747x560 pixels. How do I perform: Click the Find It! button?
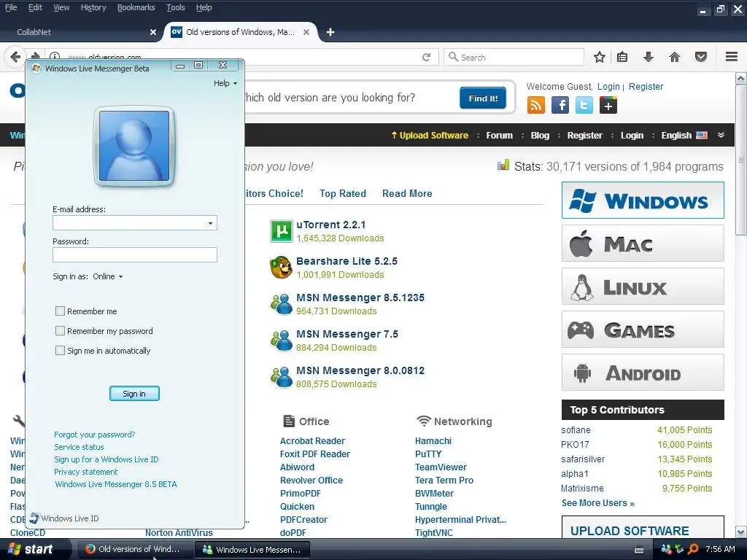pos(483,98)
